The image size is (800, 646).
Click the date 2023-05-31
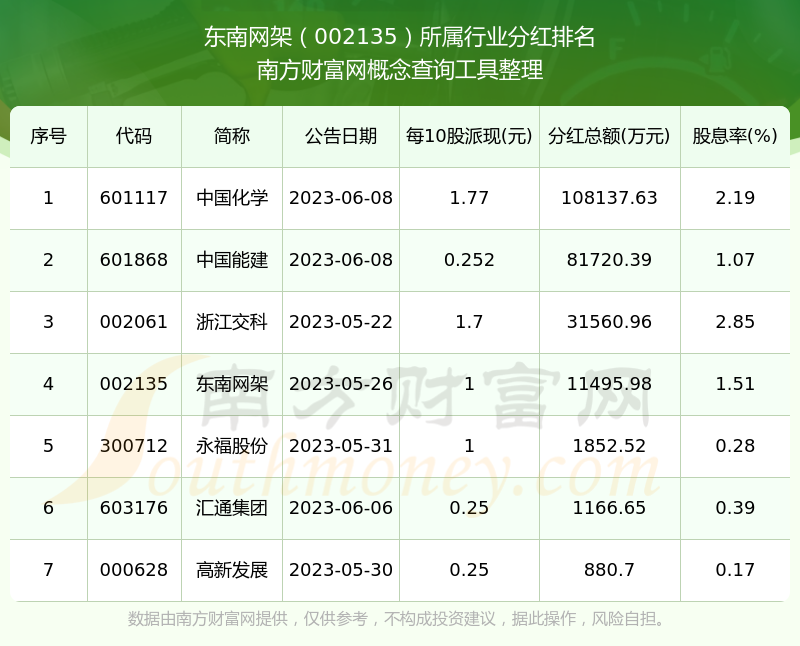[341, 446]
